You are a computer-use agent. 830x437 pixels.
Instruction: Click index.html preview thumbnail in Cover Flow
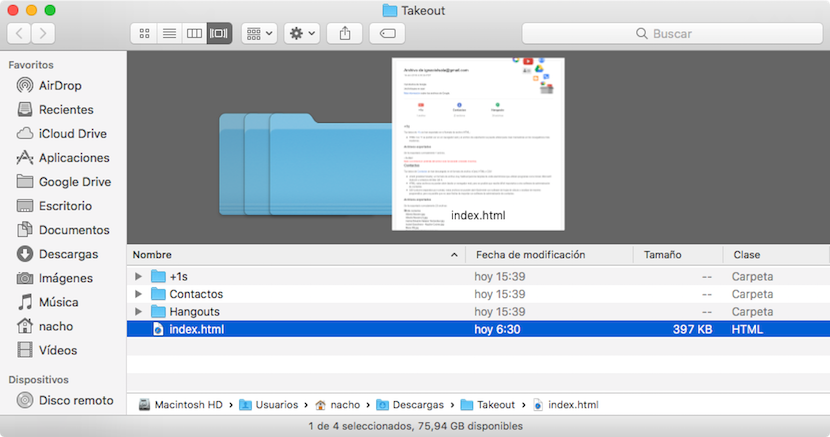pyautogui.click(x=478, y=144)
